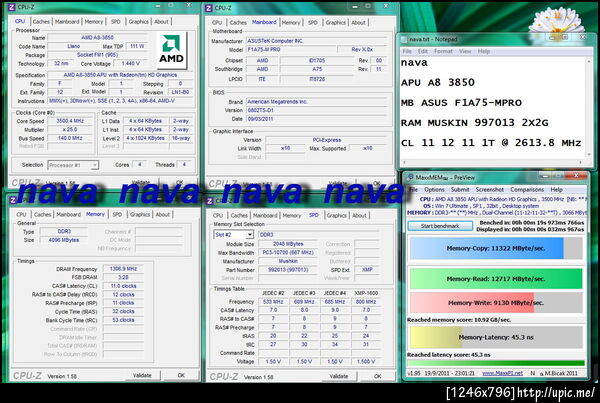This screenshot has width=600, height=403.
Task: Open the MaxxMEM Help menu
Action: point(556,189)
